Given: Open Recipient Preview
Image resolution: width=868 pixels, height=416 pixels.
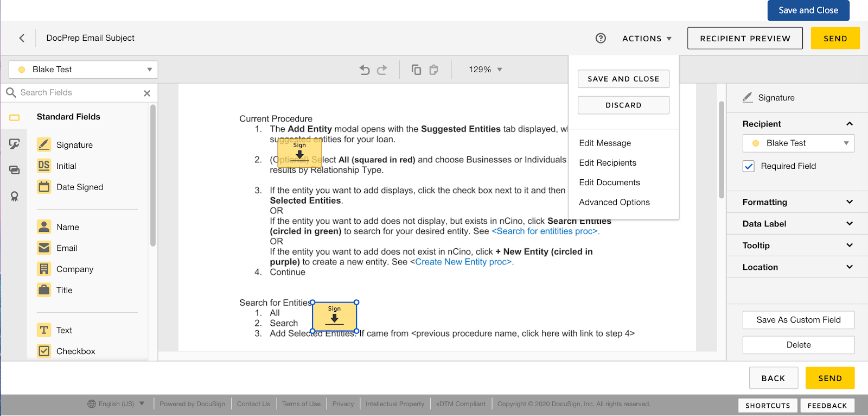Looking at the screenshot, I should point(745,39).
